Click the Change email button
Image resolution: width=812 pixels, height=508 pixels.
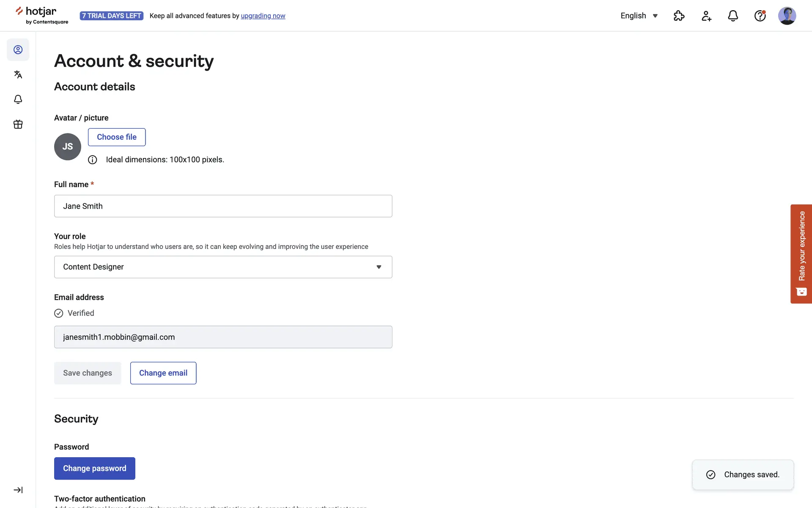click(x=163, y=373)
